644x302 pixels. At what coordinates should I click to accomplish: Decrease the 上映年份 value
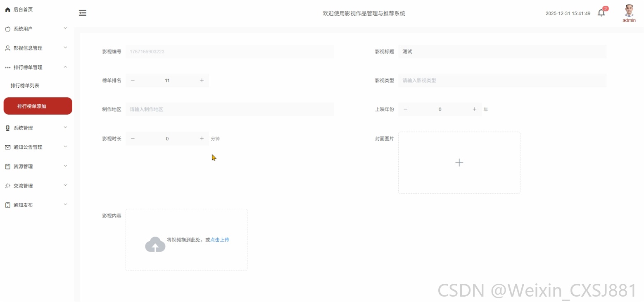(405, 110)
